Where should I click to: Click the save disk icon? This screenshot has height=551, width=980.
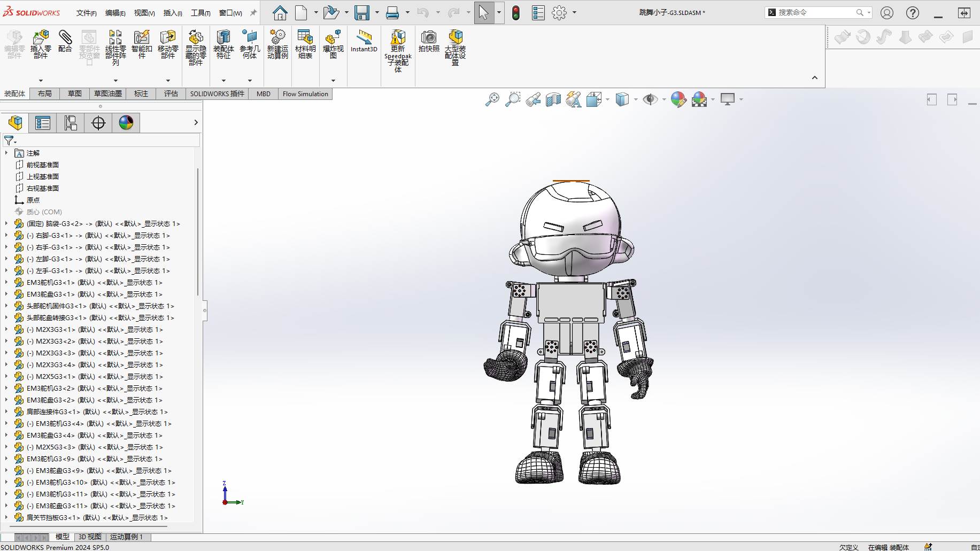(362, 12)
